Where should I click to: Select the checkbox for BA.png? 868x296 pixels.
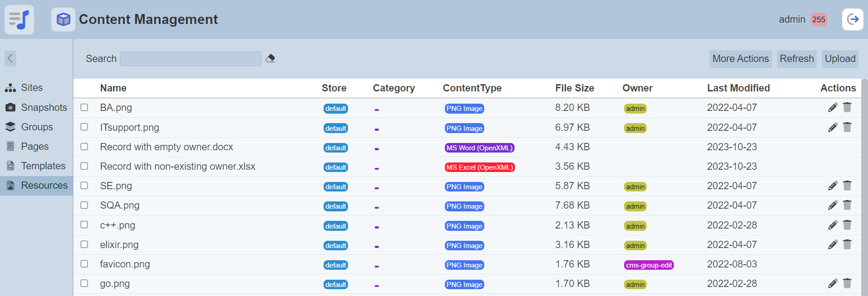tap(84, 108)
